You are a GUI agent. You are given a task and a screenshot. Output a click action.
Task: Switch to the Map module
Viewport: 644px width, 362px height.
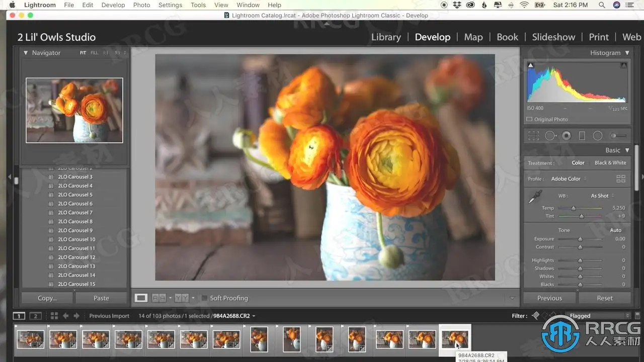(473, 37)
